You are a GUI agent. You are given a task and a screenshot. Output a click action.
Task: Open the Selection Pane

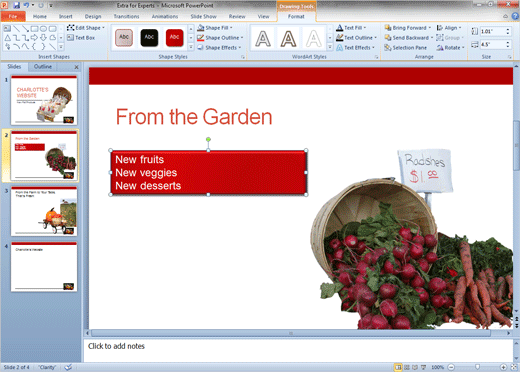pyautogui.click(x=406, y=48)
